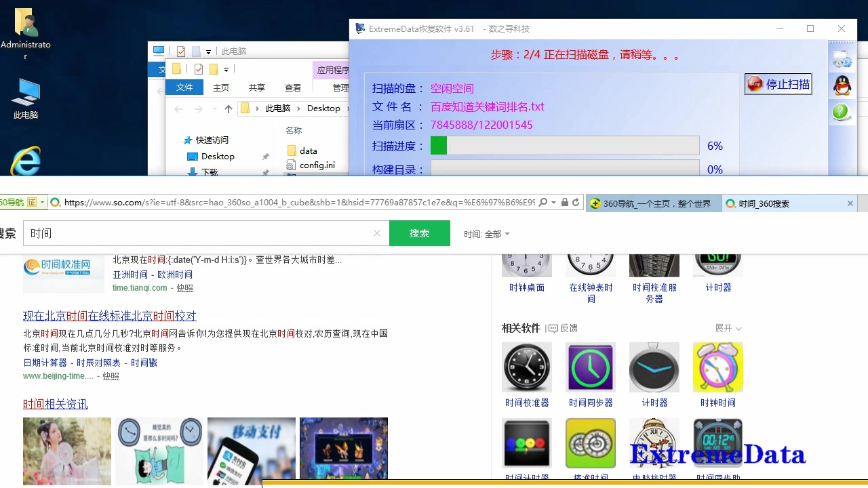
Task: Click 快照 link next to time.tianqi.com
Action: pyautogui.click(x=185, y=288)
